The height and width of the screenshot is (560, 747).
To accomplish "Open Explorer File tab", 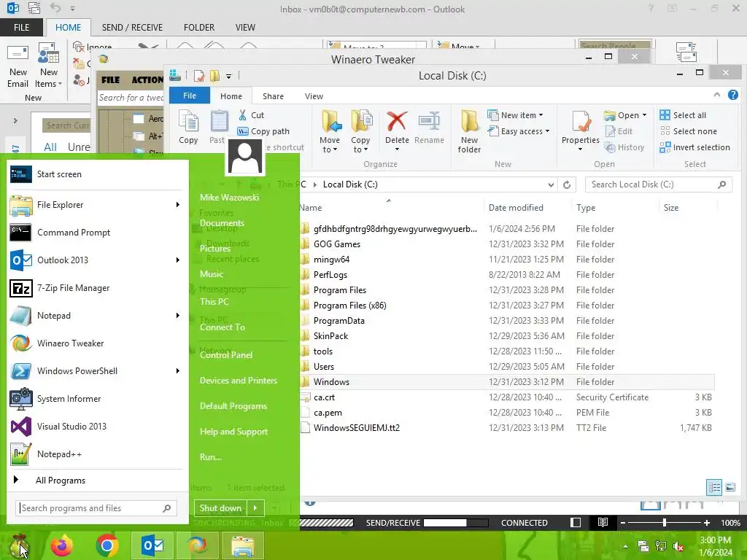I will (x=190, y=96).
